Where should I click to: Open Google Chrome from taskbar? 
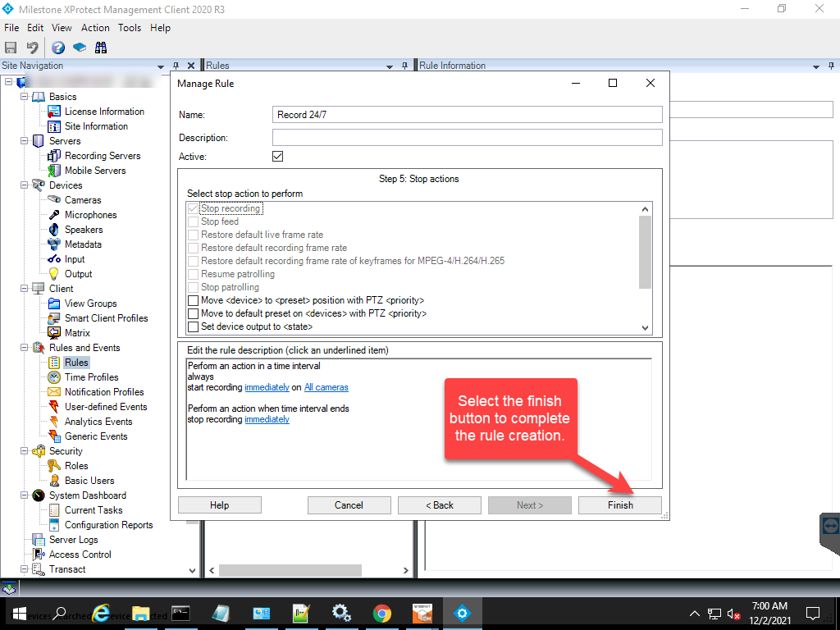tap(381, 613)
